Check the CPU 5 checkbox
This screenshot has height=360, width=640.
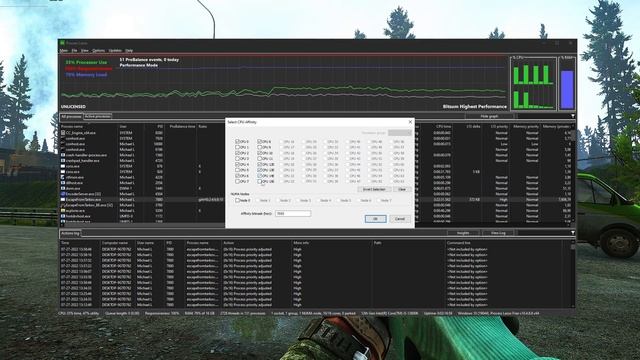(237, 170)
